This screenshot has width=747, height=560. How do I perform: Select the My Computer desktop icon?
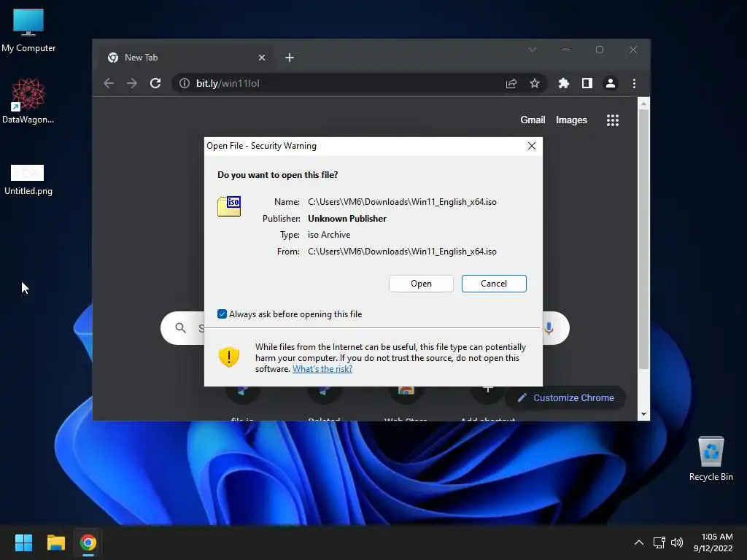(28, 31)
